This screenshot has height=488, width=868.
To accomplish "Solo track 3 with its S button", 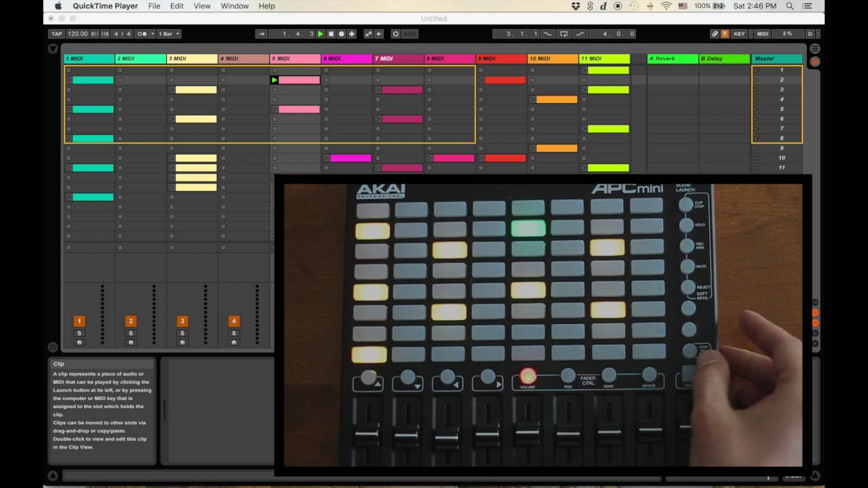I will (182, 333).
